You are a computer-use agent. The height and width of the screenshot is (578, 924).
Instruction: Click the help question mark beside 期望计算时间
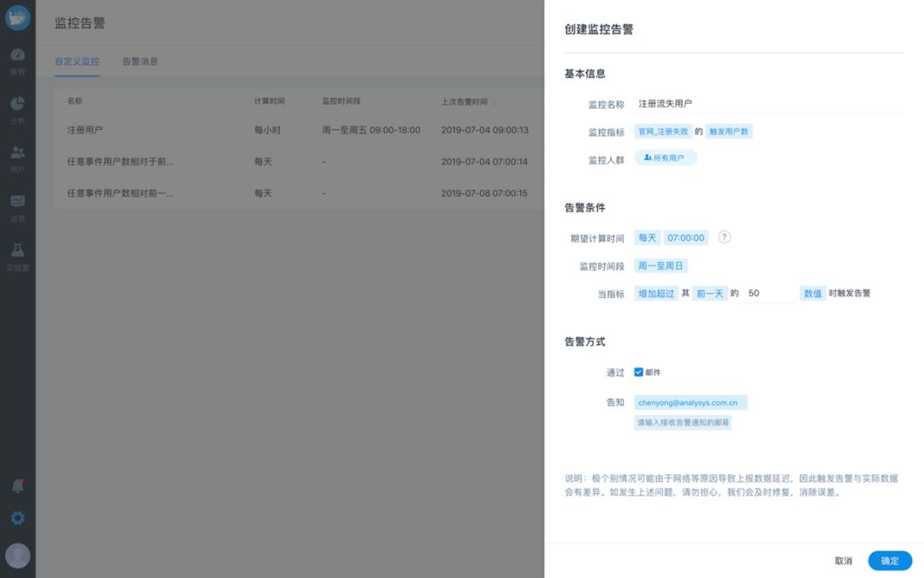tap(723, 237)
